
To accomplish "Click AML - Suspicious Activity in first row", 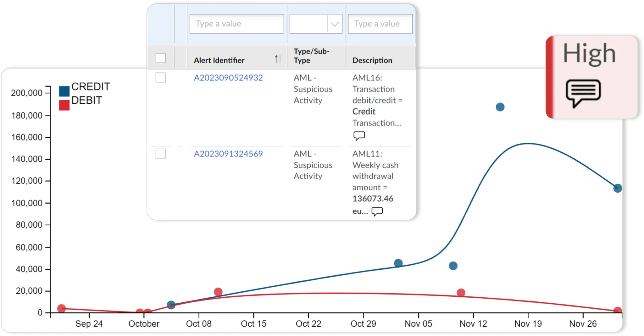I will pos(313,89).
